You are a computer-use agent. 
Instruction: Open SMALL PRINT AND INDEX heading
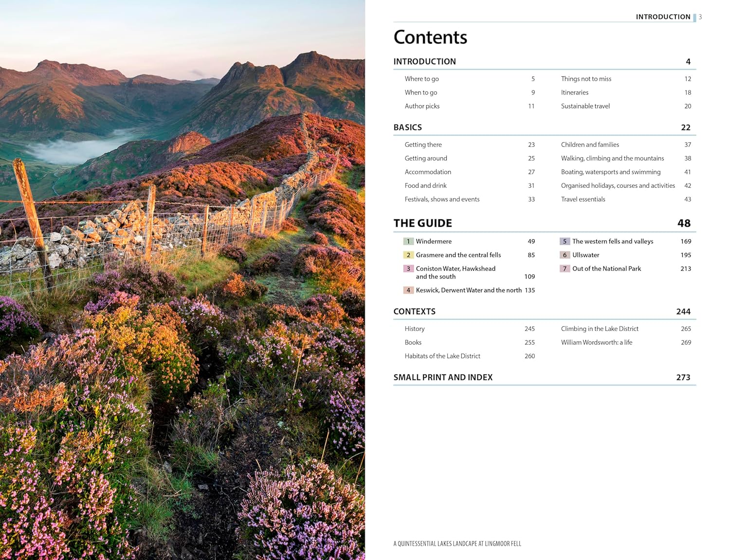(443, 378)
